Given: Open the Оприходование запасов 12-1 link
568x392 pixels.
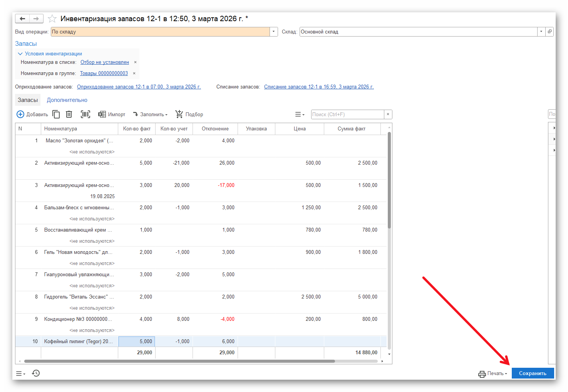Looking at the screenshot, I should coord(139,87).
